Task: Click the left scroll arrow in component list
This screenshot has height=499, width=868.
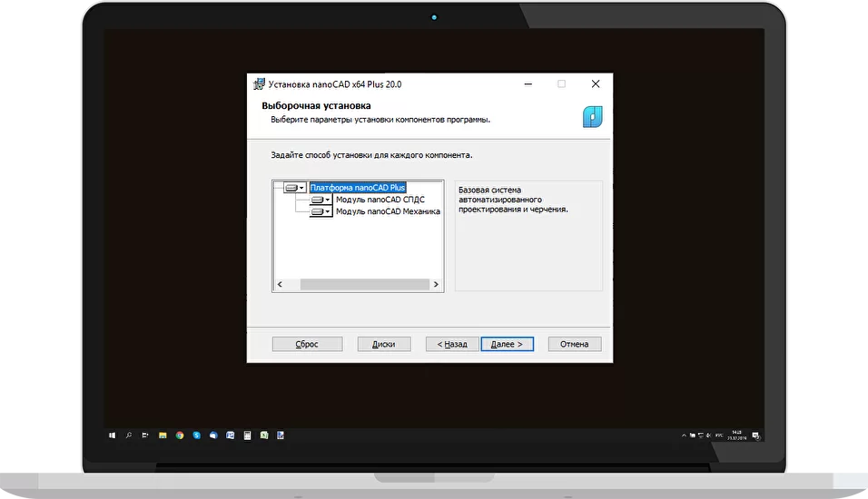Action: pos(280,284)
